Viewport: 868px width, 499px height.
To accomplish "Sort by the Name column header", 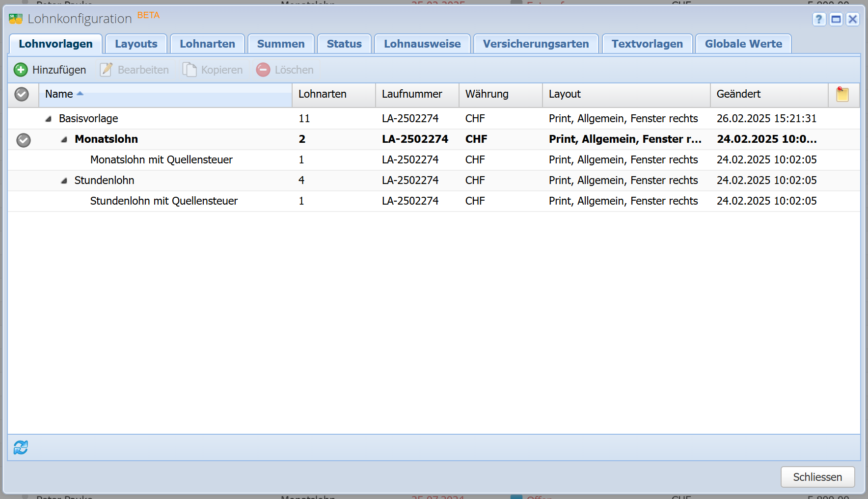I will [x=59, y=94].
